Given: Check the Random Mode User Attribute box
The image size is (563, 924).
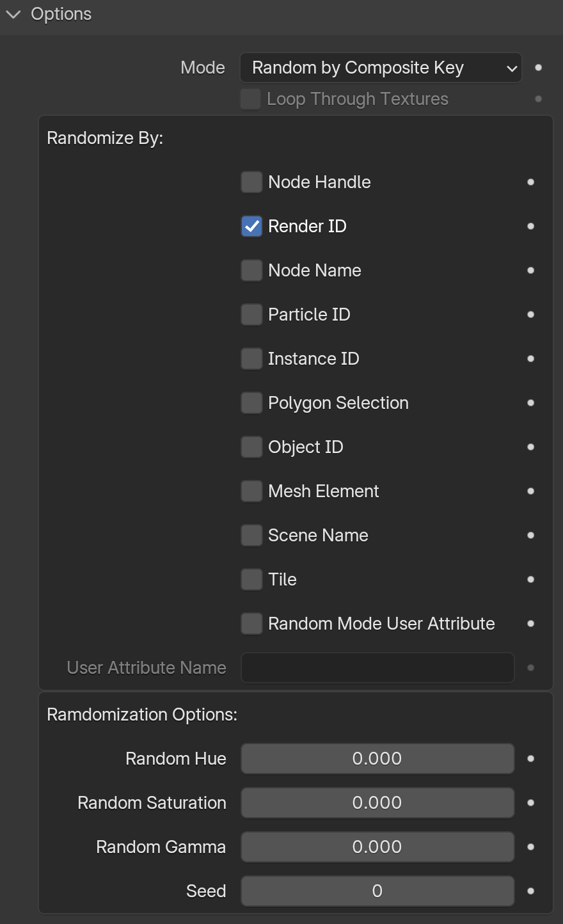Looking at the screenshot, I should tap(251, 624).
